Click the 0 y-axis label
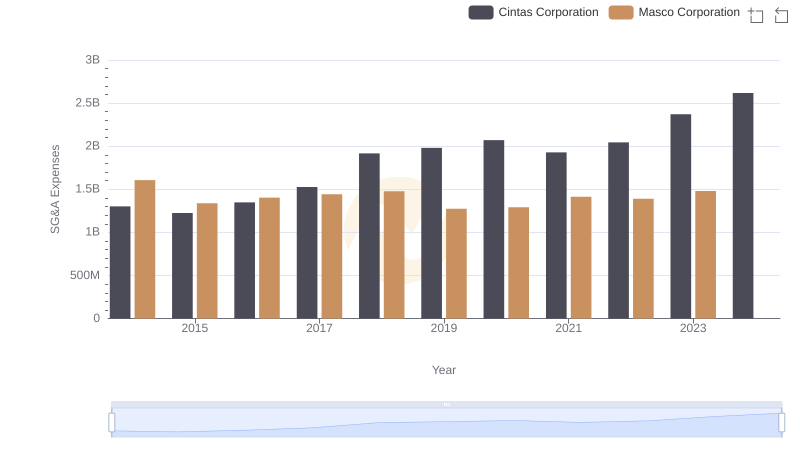The height and width of the screenshot is (461, 800). pyautogui.click(x=96, y=318)
